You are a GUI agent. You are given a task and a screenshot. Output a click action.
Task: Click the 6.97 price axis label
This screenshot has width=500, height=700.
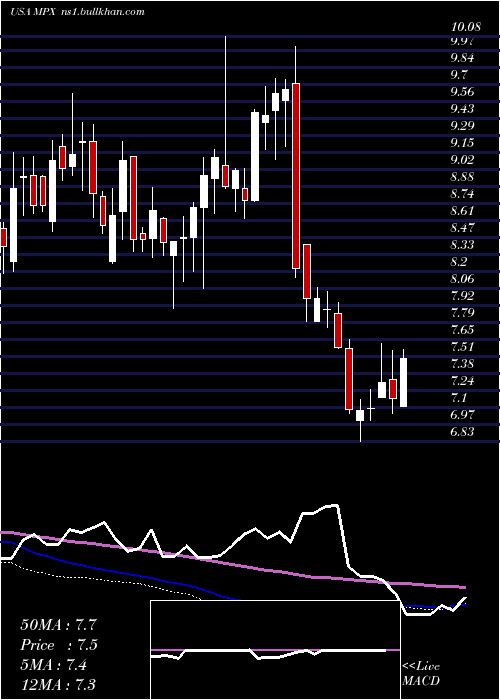[464, 415]
